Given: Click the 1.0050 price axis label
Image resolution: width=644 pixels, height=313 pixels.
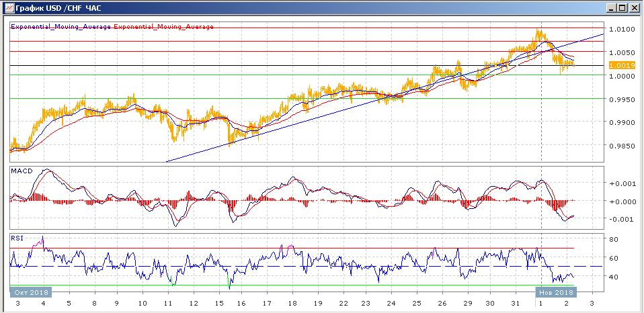Looking at the screenshot, I should [x=623, y=52].
